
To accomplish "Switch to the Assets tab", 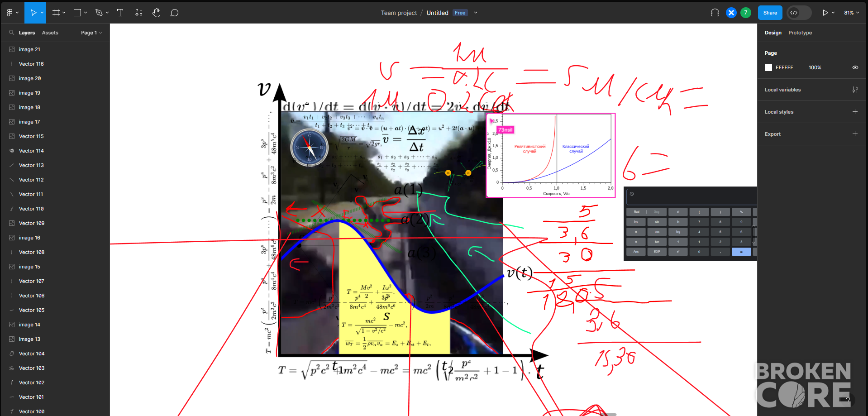I will 50,33.
